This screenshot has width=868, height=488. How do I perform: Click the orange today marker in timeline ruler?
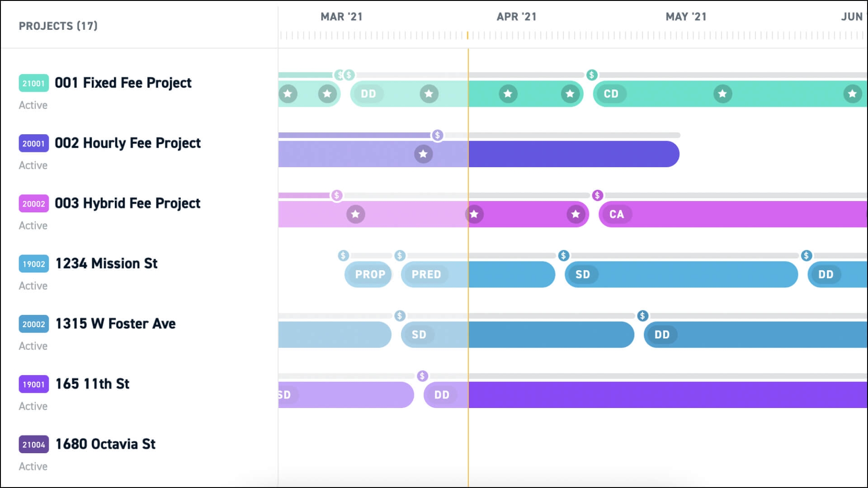click(x=467, y=35)
